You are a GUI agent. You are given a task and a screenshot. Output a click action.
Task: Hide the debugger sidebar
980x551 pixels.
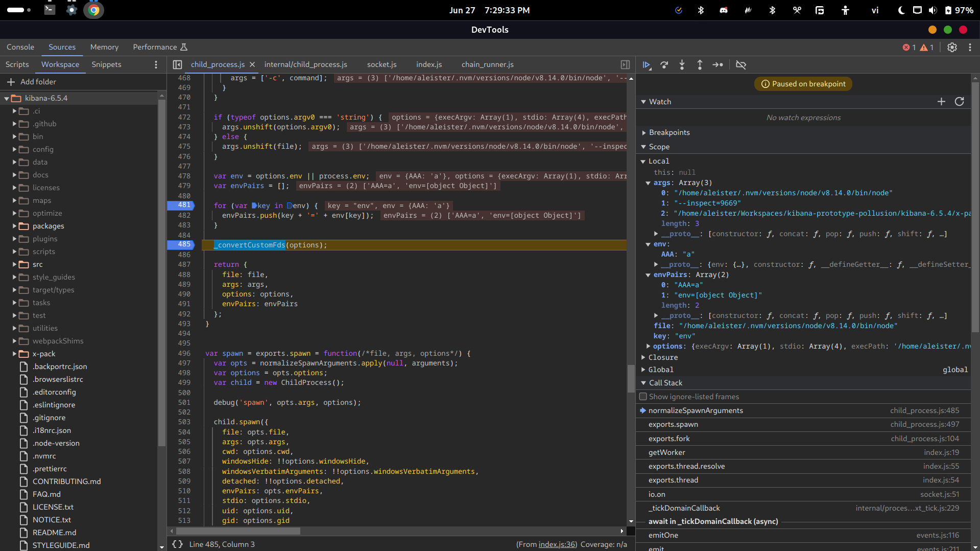[x=625, y=64]
